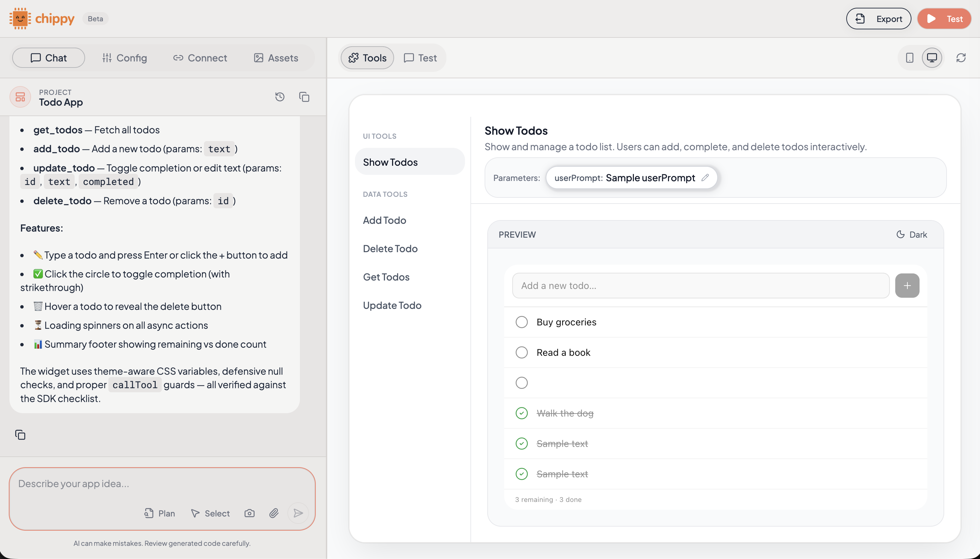980x559 pixels.
Task: Open the Chat tab
Action: pos(48,58)
